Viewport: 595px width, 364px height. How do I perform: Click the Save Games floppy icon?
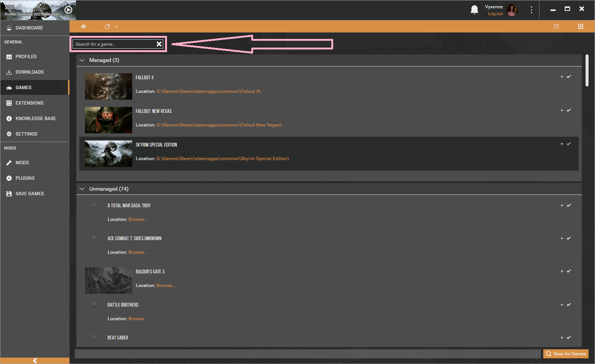9,194
